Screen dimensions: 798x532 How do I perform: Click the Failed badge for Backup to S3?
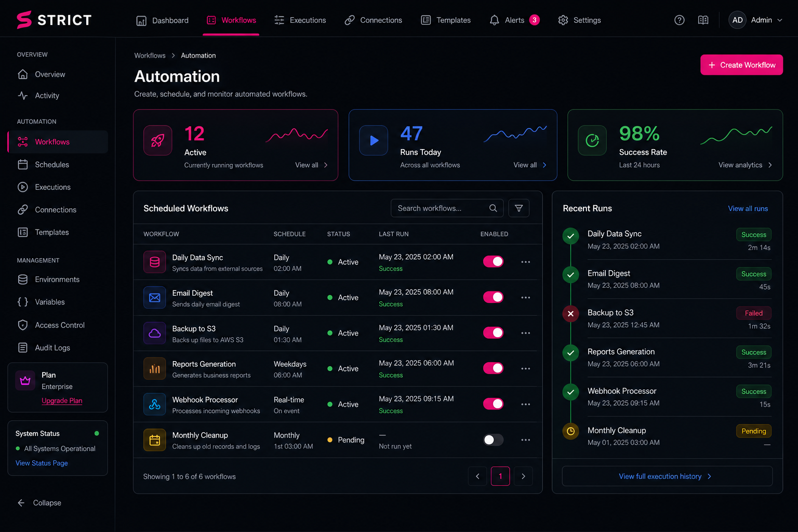[x=753, y=313]
